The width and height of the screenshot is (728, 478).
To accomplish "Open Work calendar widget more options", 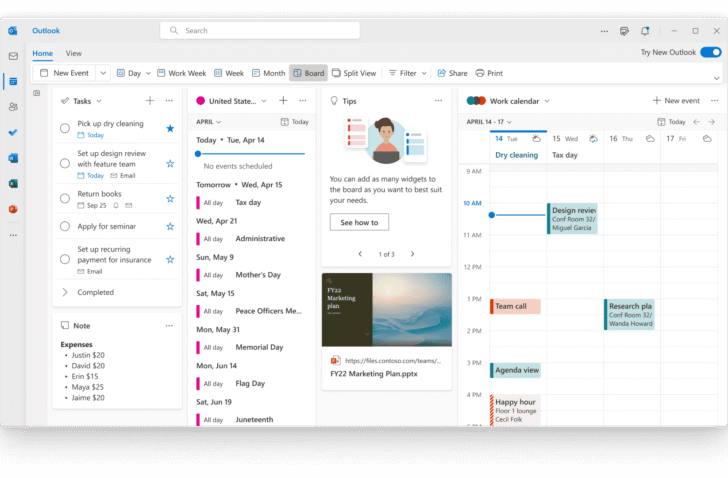I will click(x=715, y=101).
